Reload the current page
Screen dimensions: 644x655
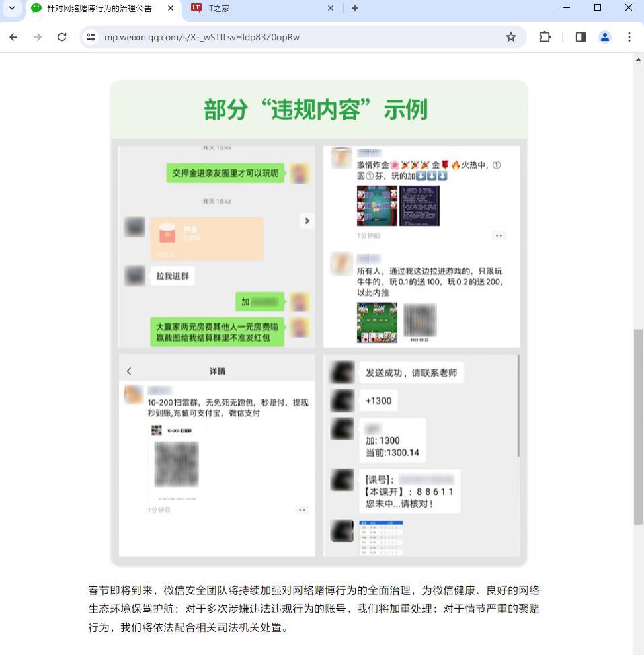pos(61,37)
